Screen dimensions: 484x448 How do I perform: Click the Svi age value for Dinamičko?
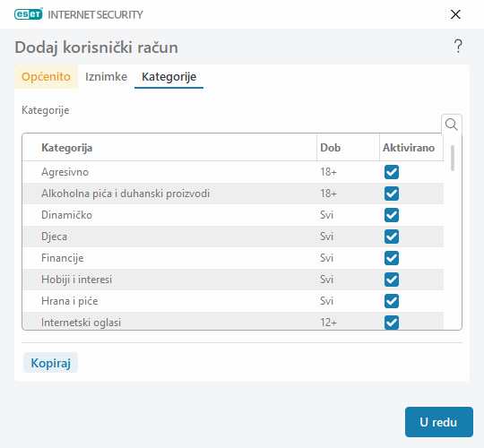326,215
